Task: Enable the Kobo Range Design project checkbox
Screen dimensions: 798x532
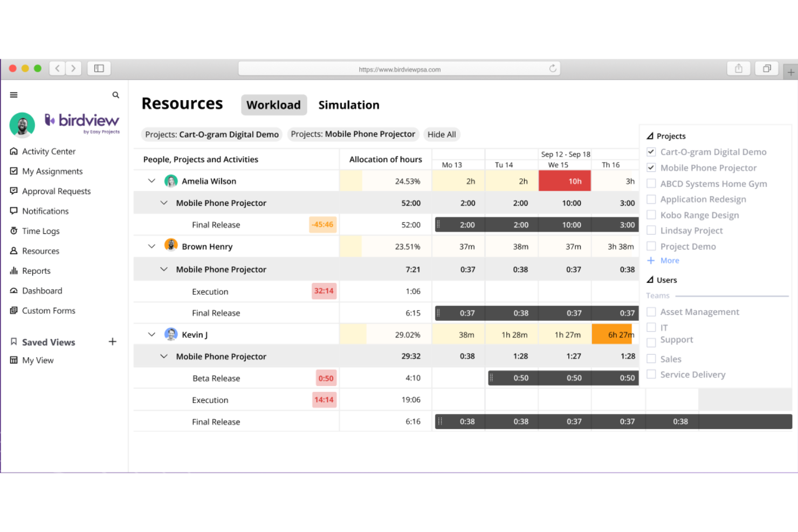Action: (651, 215)
